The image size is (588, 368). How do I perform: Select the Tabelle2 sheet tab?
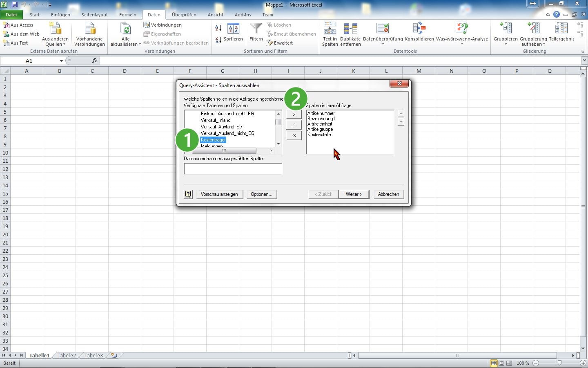[67, 355]
